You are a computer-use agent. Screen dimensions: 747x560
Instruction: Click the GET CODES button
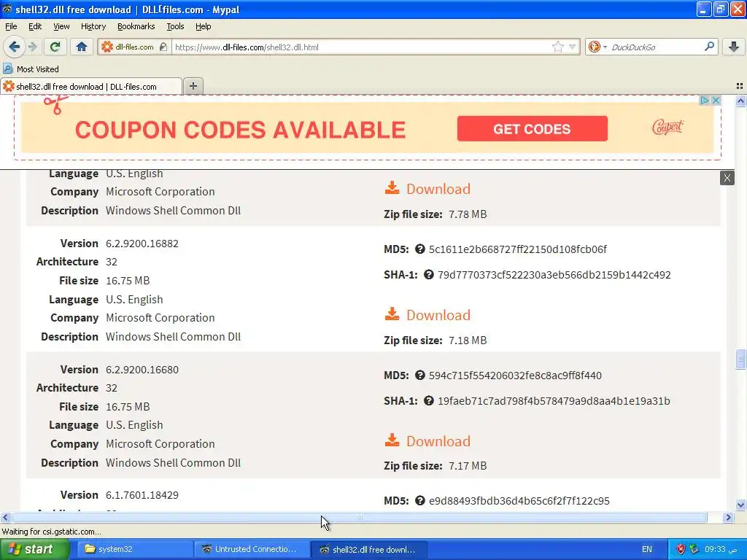pyautogui.click(x=532, y=128)
